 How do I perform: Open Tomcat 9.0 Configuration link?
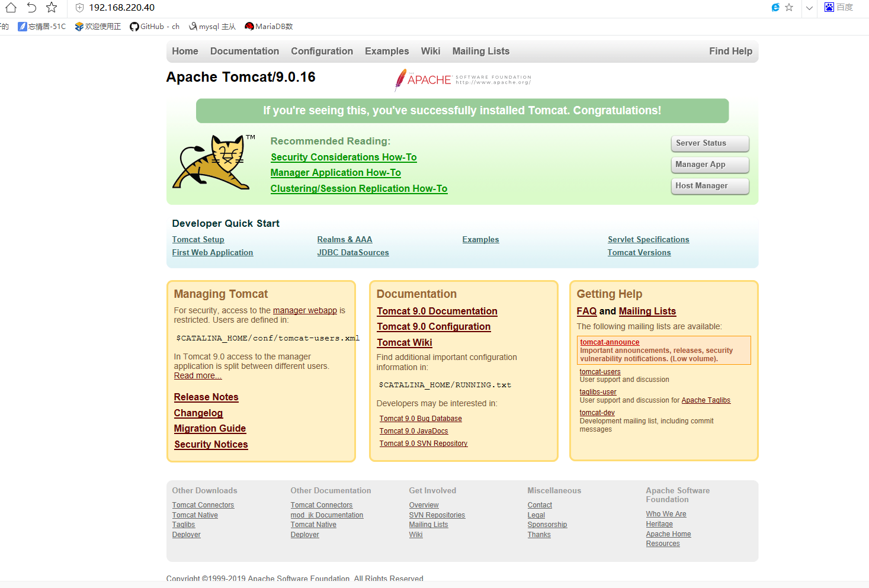coord(434,327)
